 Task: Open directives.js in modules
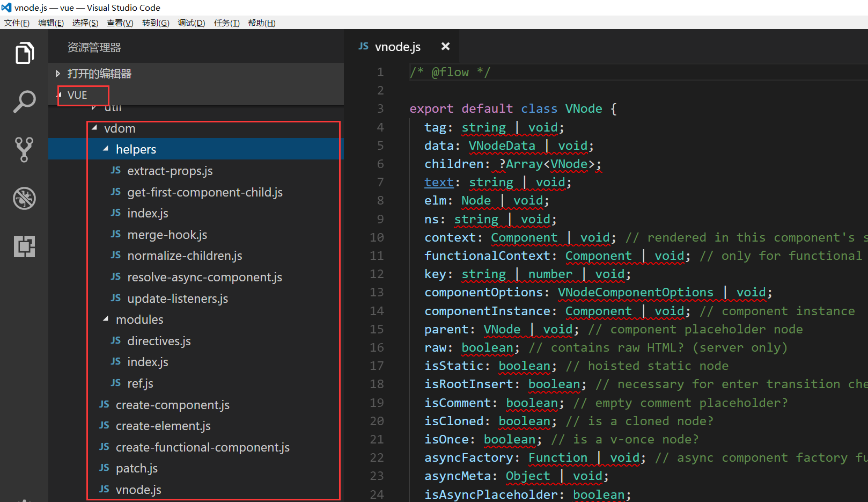(159, 341)
